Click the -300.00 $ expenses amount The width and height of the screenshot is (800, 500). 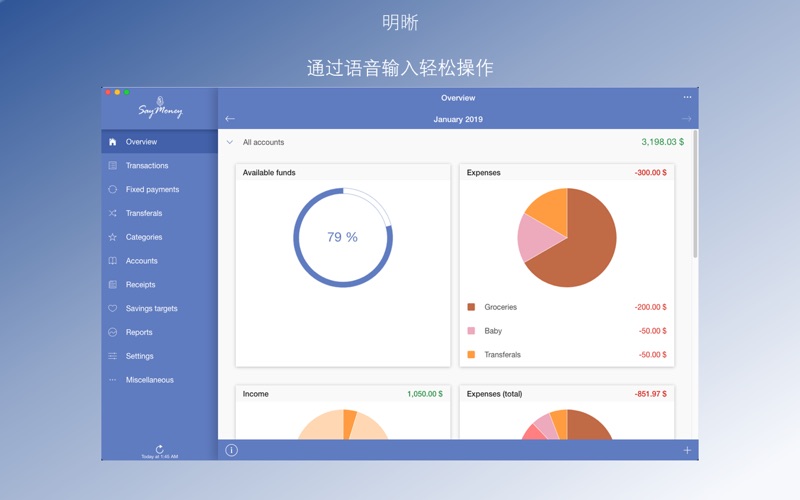tap(651, 172)
